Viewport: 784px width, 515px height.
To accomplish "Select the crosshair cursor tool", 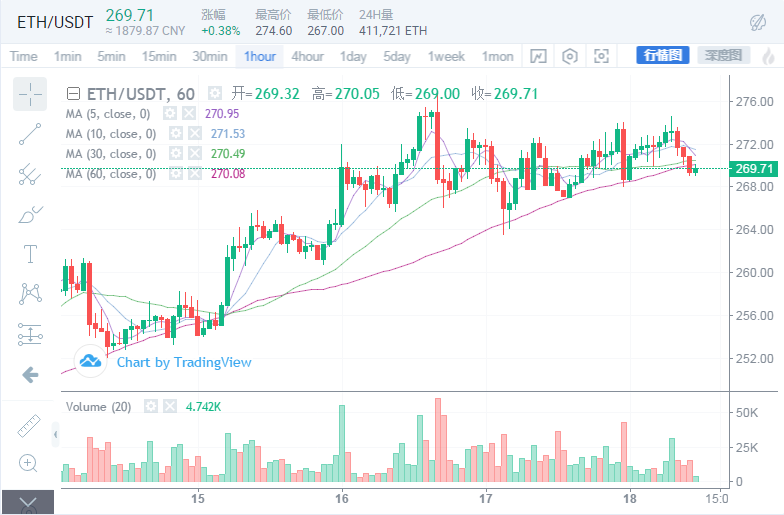I will (x=30, y=94).
